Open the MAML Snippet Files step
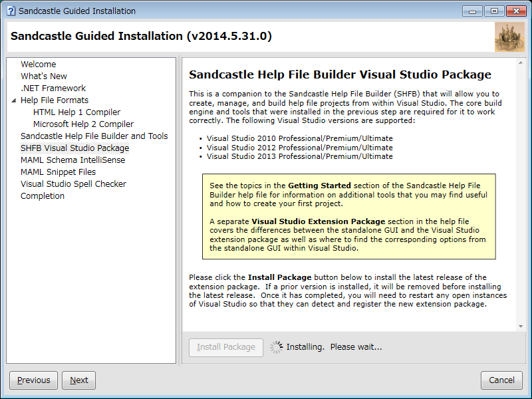The width and height of the screenshot is (532, 399). 59,172
